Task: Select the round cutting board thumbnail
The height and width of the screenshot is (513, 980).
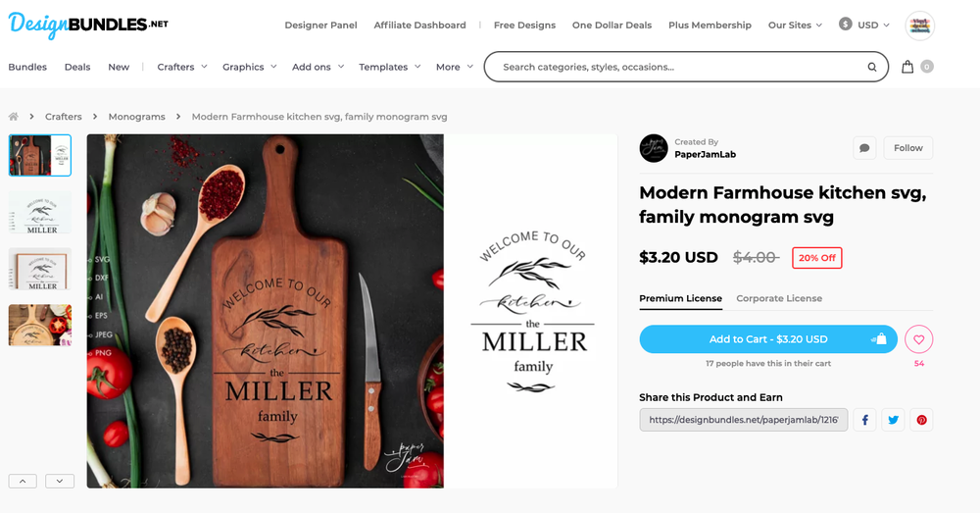Action: [x=40, y=326]
